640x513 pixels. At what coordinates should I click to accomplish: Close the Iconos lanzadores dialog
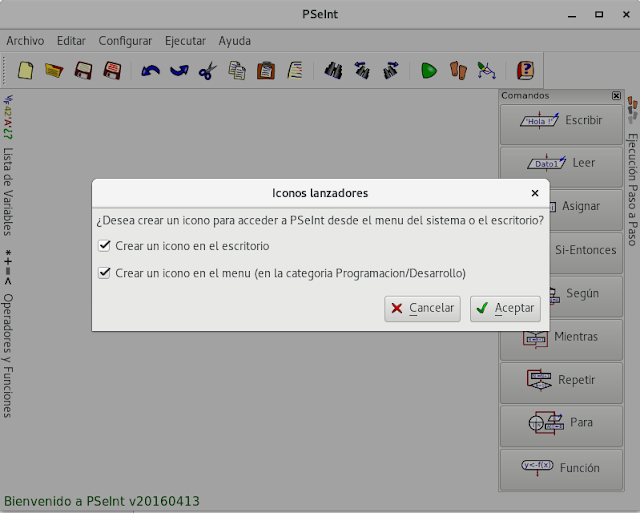pyautogui.click(x=535, y=193)
